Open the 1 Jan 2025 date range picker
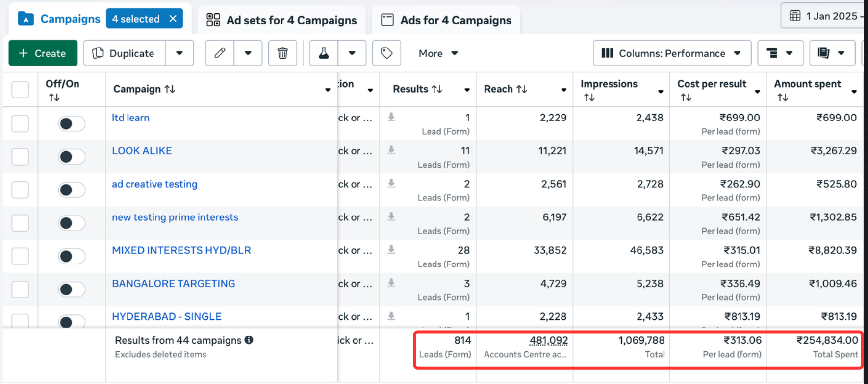 pos(824,16)
